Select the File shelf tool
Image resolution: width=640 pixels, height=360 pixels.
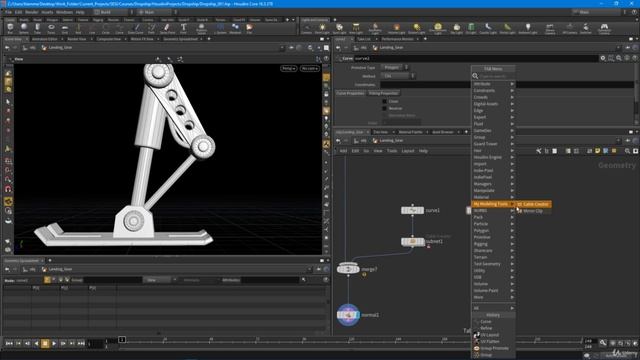tap(249, 28)
